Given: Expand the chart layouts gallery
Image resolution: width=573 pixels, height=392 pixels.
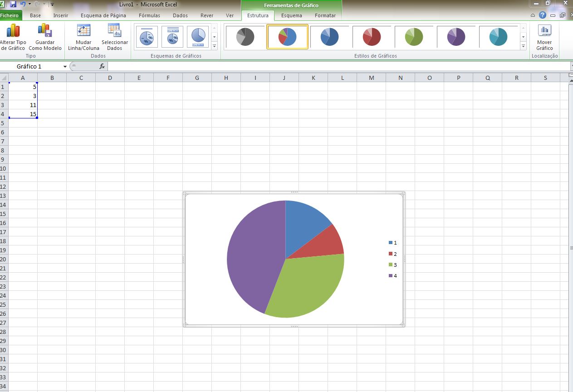Looking at the screenshot, I should [215, 46].
